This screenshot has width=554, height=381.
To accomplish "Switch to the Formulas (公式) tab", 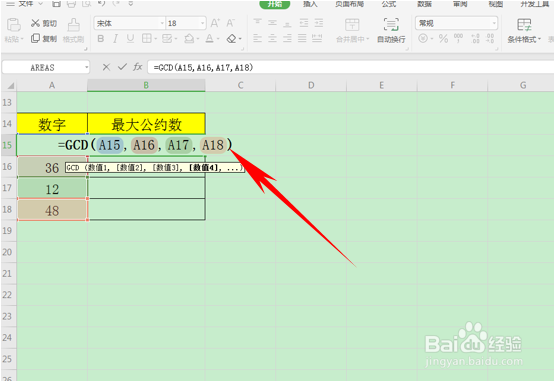I will [389, 4].
